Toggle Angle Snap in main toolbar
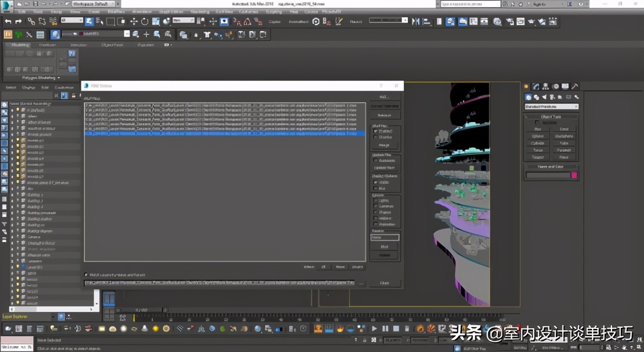This screenshot has height=352, width=644. click(x=247, y=21)
